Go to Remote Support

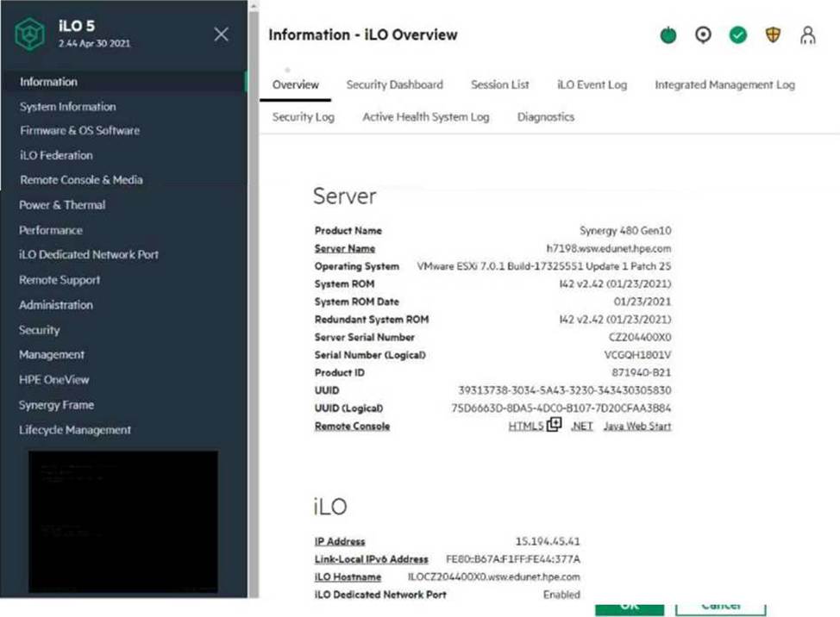click(x=60, y=280)
